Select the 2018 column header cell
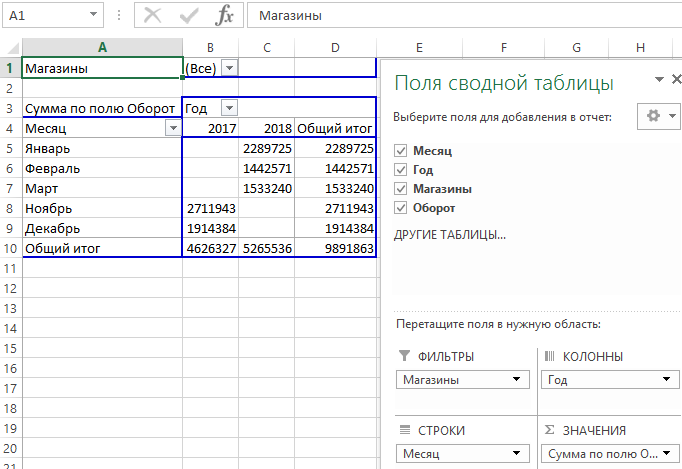The image size is (682, 469). point(267,128)
